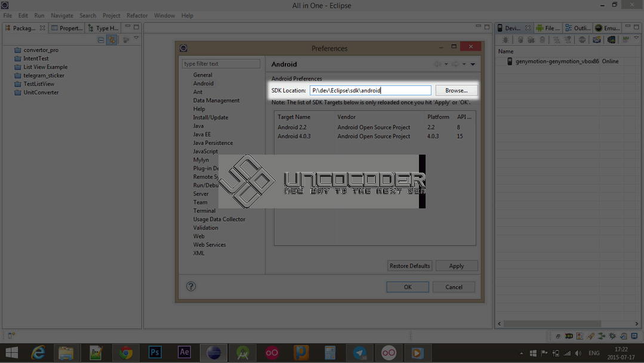Image resolution: width=644 pixels, height=363 pixels.
Task: Click the Dump View Hierarchy phone icon
Action: [x=611, y=40]
